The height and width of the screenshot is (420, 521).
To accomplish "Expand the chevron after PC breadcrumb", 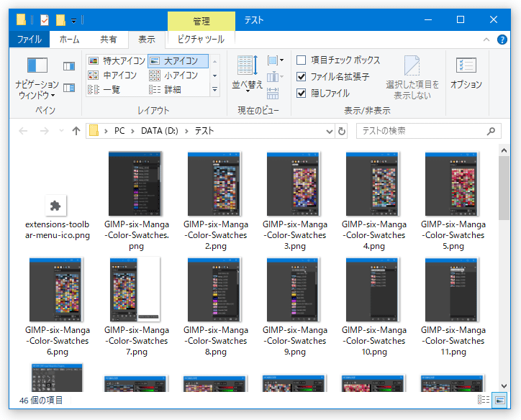I will tap(132, 131).
